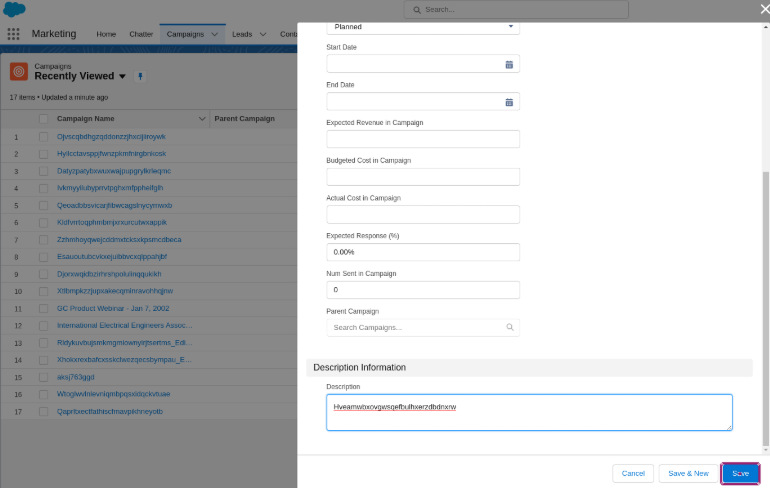Open the End Date calendar picker

click(508, 102)
